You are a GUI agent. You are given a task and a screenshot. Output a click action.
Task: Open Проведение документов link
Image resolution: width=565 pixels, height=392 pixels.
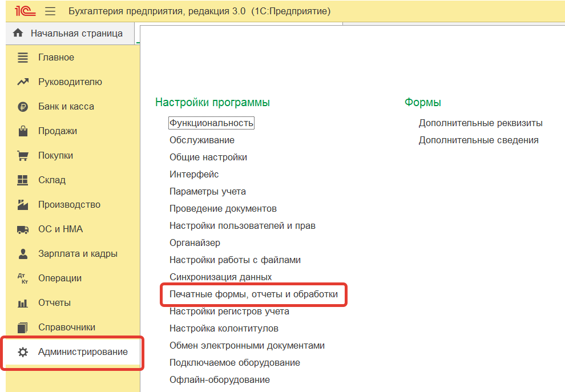(223, 209)
